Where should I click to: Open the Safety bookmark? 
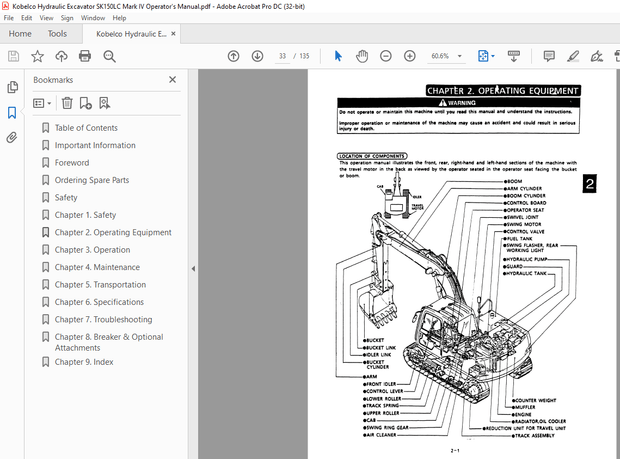coord(66,198)
